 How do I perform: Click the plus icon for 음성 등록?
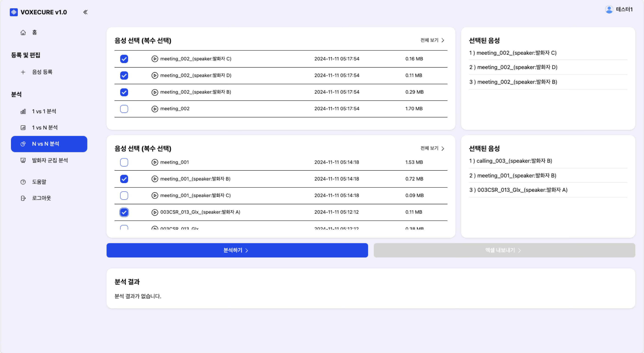[23, 72]
